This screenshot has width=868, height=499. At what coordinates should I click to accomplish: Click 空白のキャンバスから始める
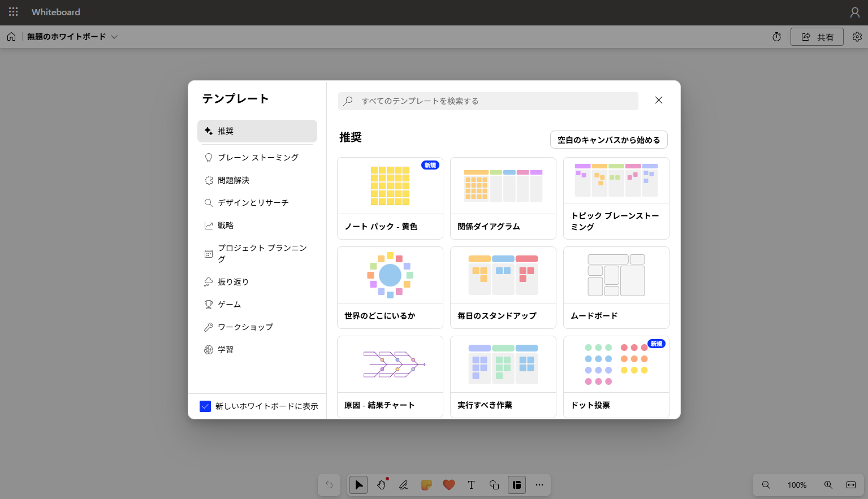point(608,139)
